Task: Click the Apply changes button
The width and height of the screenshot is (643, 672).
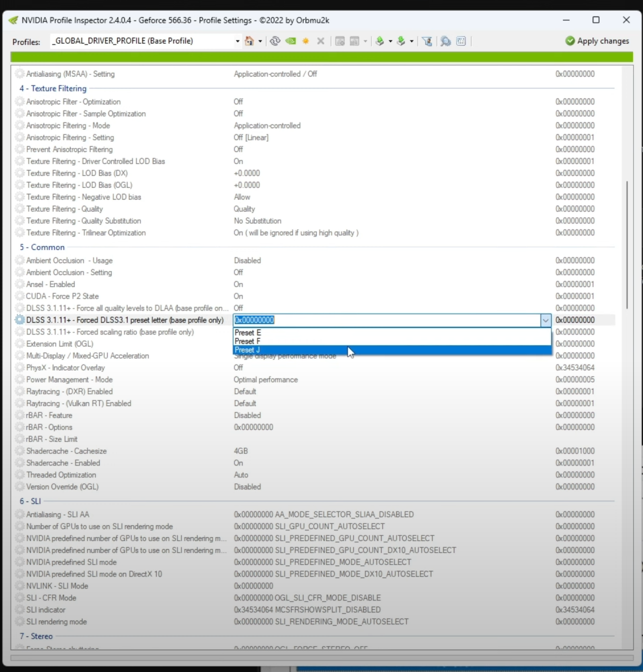Action: [597, 41]
